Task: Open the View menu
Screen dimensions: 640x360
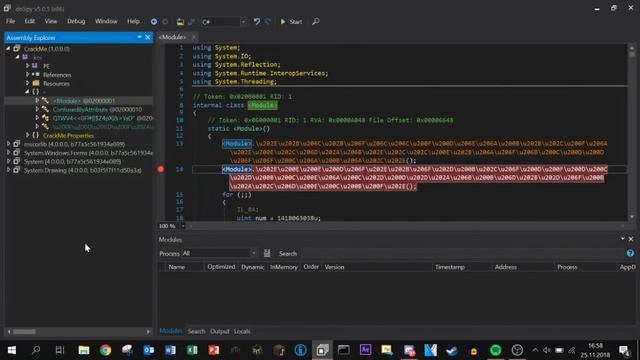Action: [51, 21]
